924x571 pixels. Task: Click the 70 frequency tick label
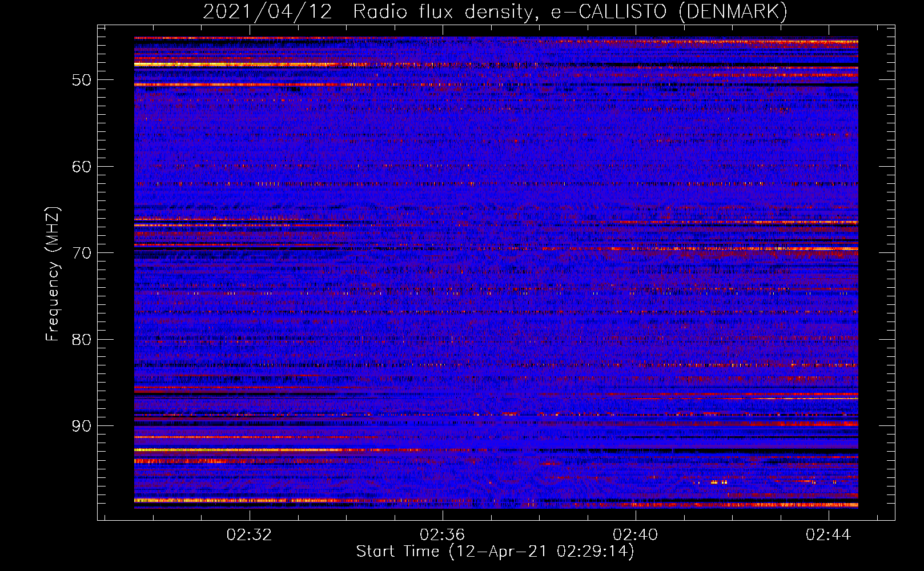click(x=82, y=253)
